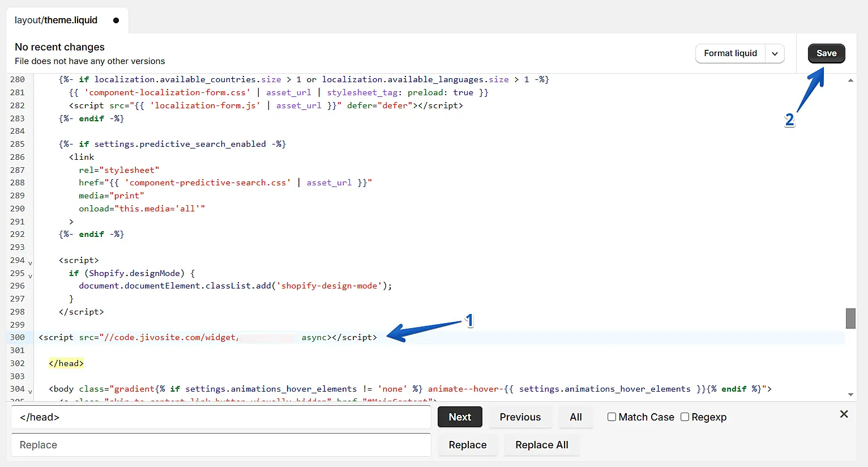Screen dimensions: 868x467
Task: Click the editor scrollbar up arrow
Action: [850, 80]
